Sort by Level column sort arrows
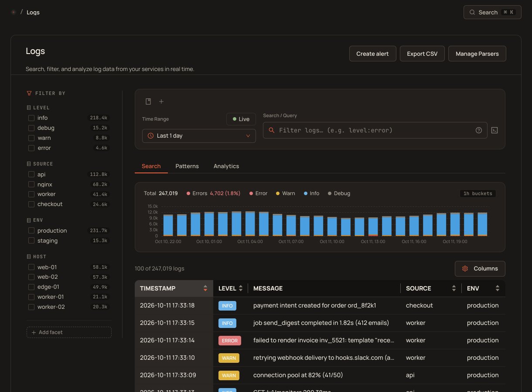 (240, 288)
